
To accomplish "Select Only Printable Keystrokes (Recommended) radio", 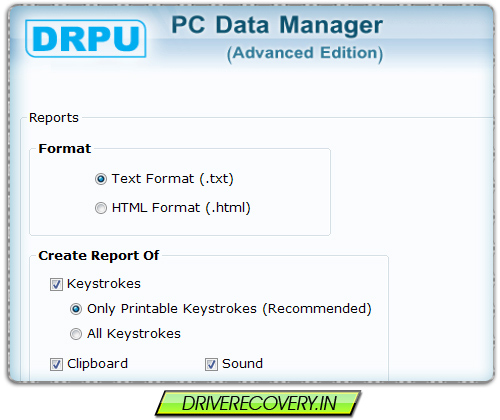I will click(x=76, y=309).
